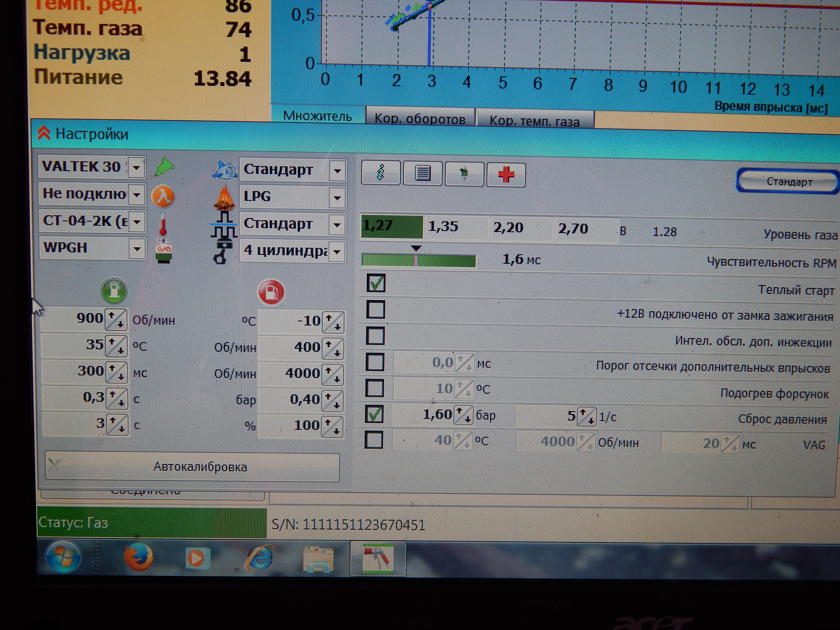Click the green injector toolbar button
840x630 pixels.
464,174
